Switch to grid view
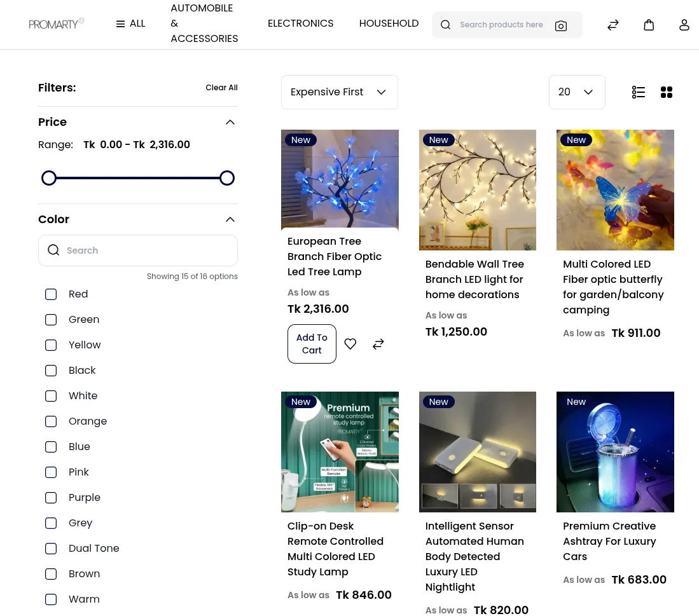This screenshot has height=616, width=699. click(667, 92)
